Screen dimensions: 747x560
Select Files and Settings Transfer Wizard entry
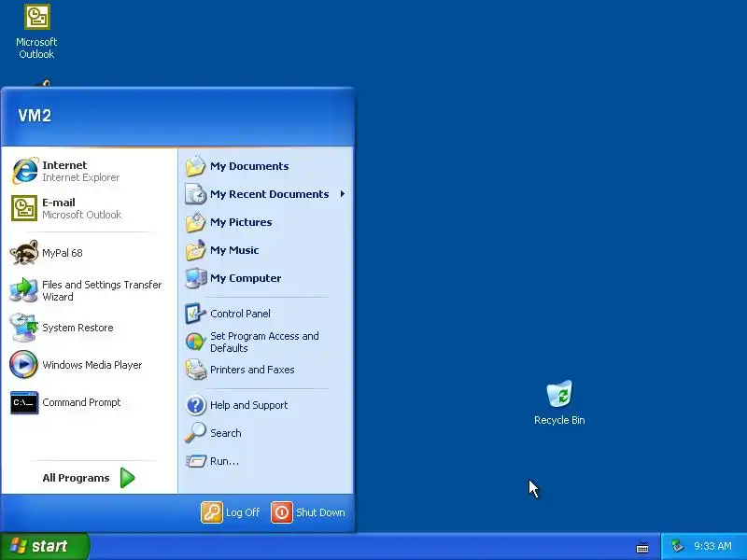pyautogui.click(x=89, y=290)
